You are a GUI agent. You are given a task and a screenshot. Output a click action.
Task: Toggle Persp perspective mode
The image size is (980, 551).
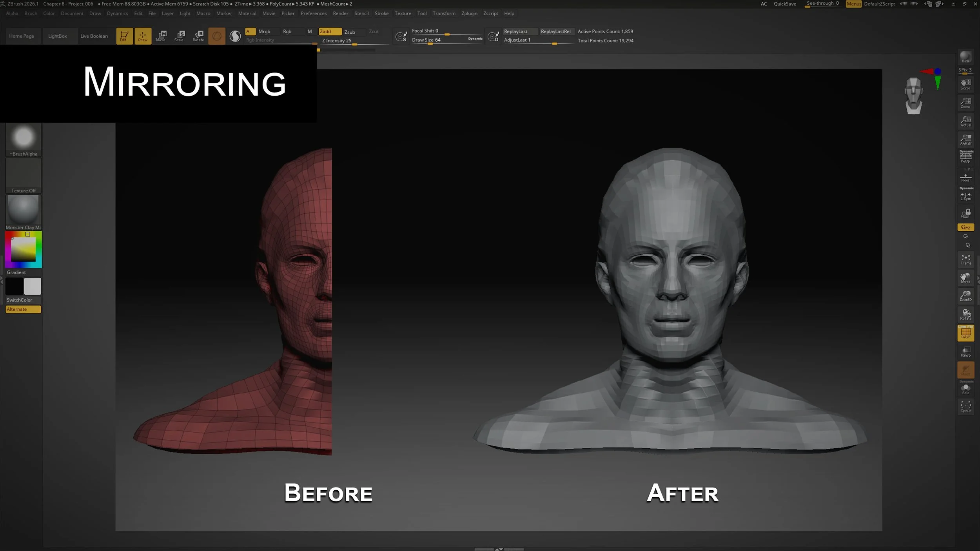pyautogui.click(x=965, y=157)
